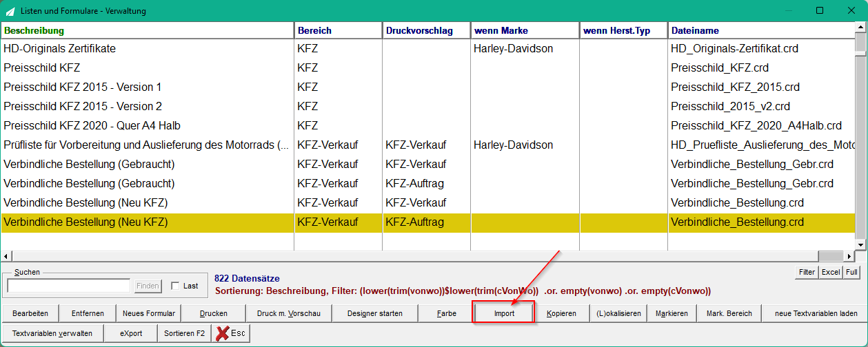Open the Bearbeiten function
The height and width of the screenshot is (347, 868).
[x=30, y=313]
